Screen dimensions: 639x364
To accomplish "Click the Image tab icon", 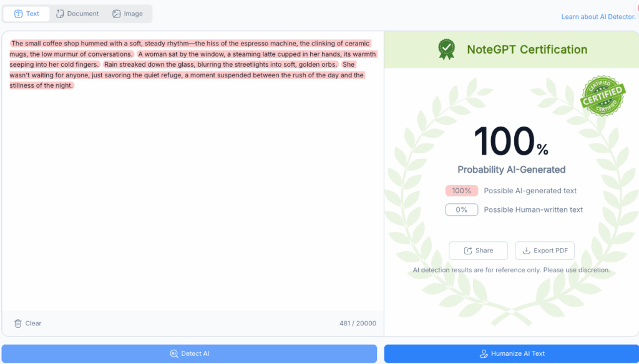I will coord(117,14).
